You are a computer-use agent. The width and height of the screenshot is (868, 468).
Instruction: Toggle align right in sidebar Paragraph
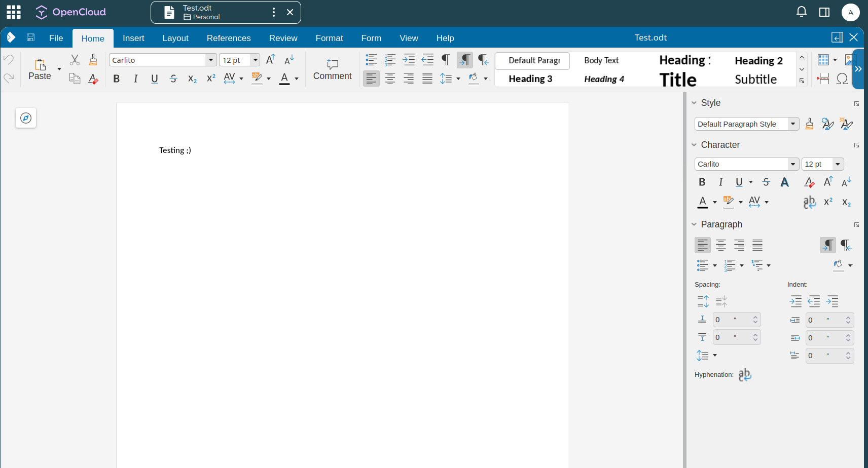[739, 245]
